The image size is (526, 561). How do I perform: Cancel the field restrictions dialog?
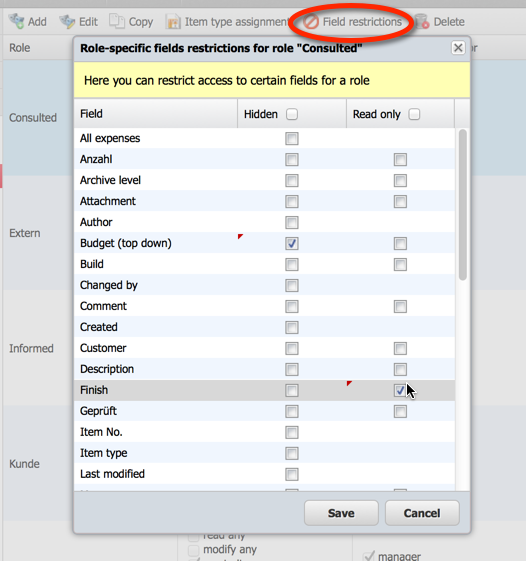point(422,513)
